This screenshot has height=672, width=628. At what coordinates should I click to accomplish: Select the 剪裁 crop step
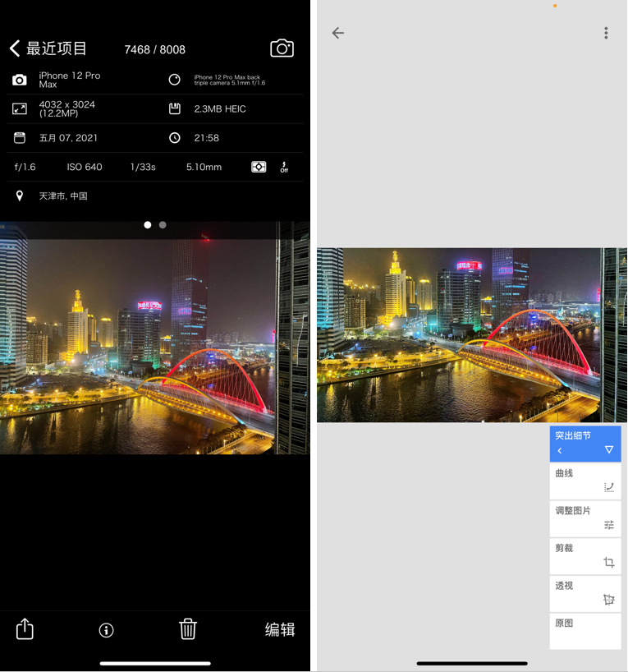(584, 555)
